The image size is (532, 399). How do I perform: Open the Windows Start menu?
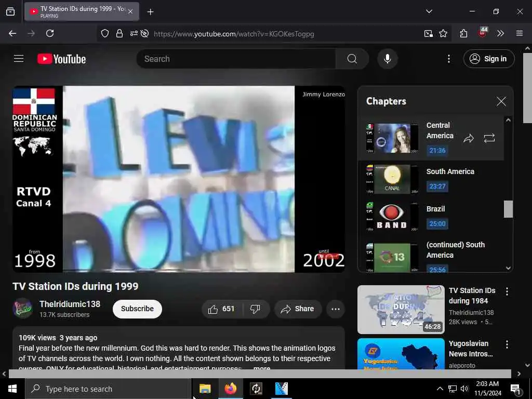pos(12,389)
